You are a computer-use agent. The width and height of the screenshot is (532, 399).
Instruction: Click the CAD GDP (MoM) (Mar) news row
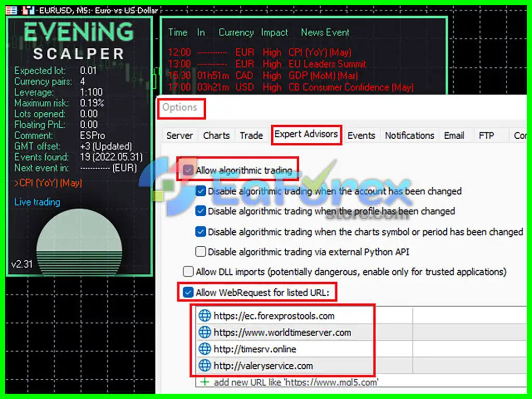pyautogui.click(x=263, y=75)
